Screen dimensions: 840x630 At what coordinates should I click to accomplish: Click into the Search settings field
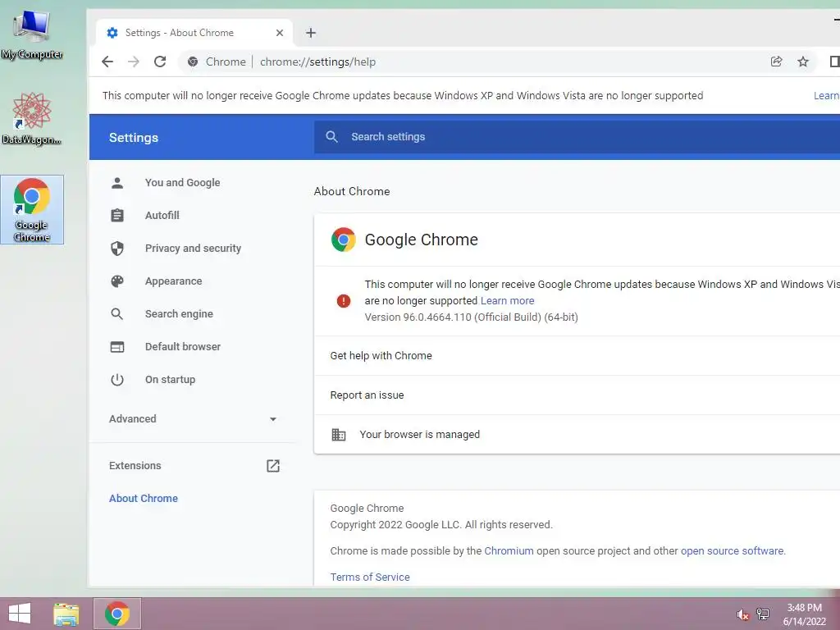[577, 137]
